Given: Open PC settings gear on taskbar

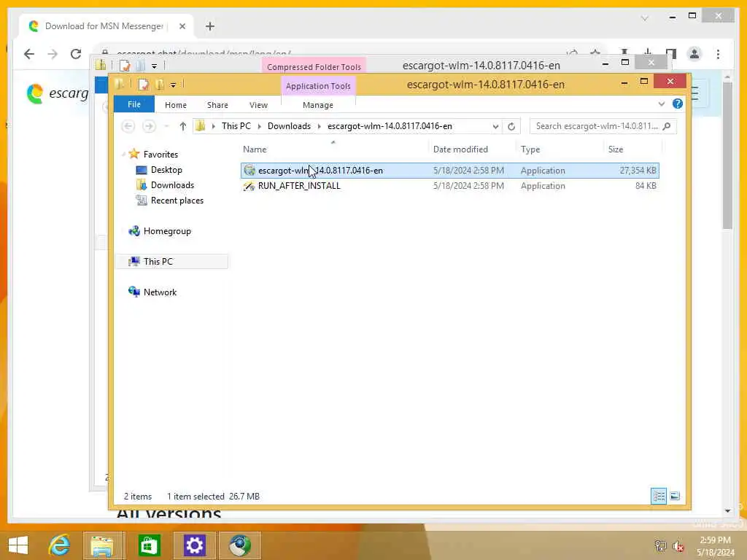Looking at the screenshot, I should point(194,545).
